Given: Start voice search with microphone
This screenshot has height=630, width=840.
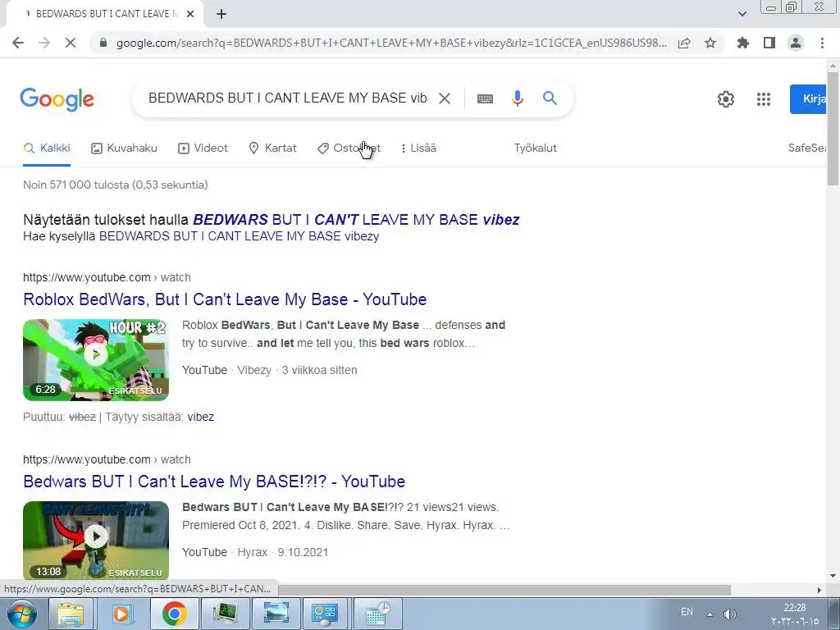Looking at the screenshot, I should point(517,98).
